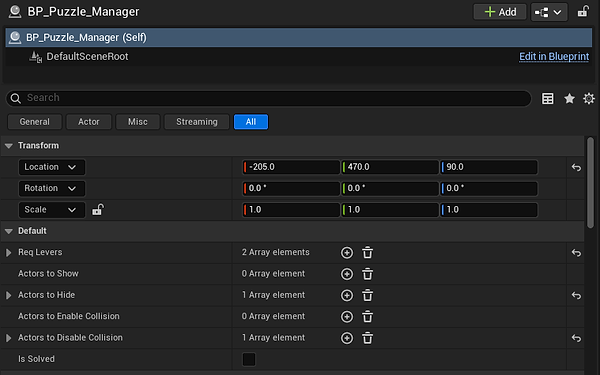Add element to Actors to Disable Collision
This screenshot has height=375, width=600.
[347, 338]
